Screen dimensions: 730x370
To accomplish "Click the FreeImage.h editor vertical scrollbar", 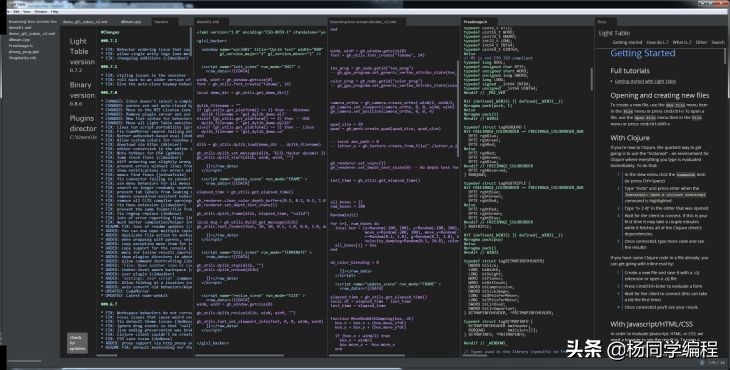I will click(592, 80).
